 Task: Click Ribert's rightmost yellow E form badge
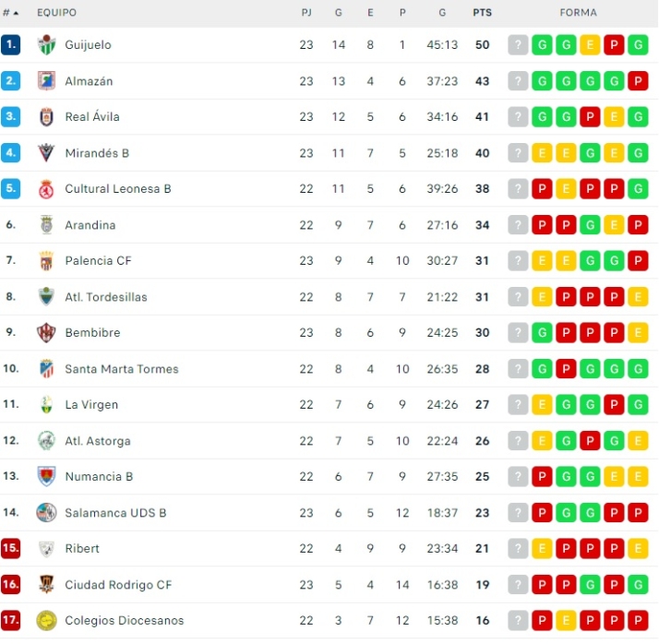click(638, 549)
